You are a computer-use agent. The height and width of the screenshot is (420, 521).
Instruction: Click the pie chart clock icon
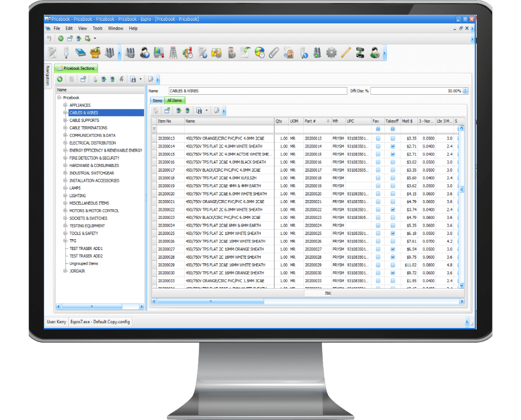click(x=260, y=52)
